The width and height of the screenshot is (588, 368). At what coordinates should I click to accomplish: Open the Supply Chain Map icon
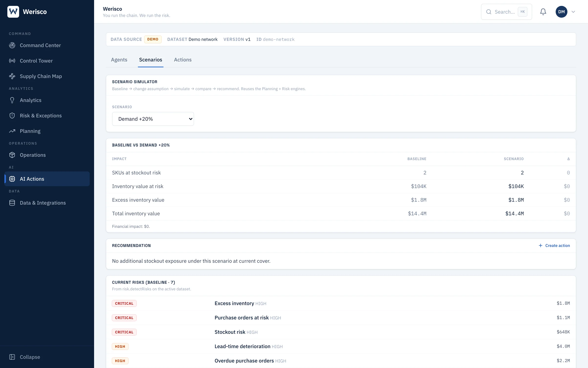pyautogui.click(x=12, y=76)
